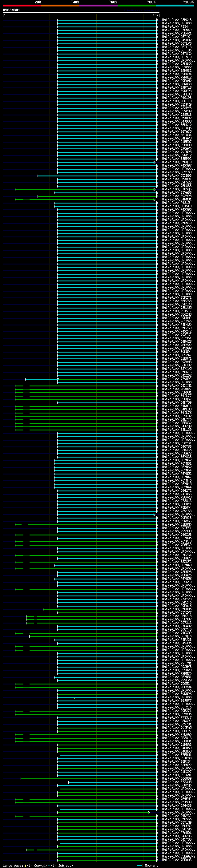
Task: Open hit UniRef100_B9RTL6
Action: [x=176, y=88]
